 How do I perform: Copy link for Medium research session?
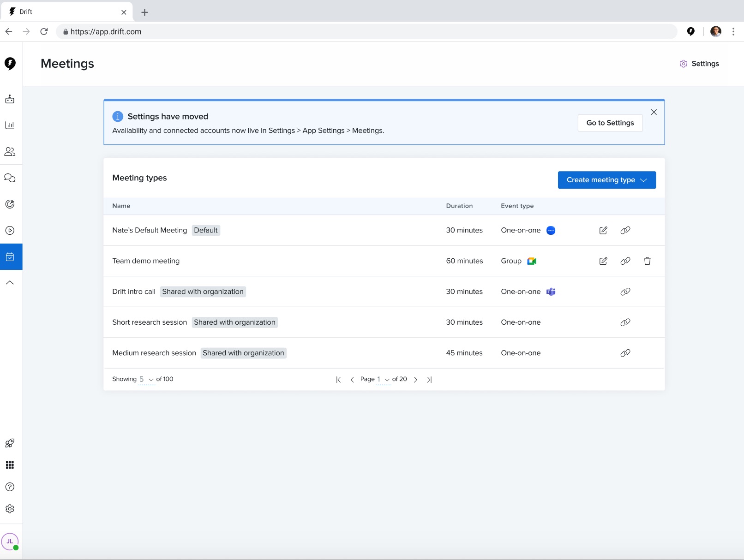[x=625, y=353]
